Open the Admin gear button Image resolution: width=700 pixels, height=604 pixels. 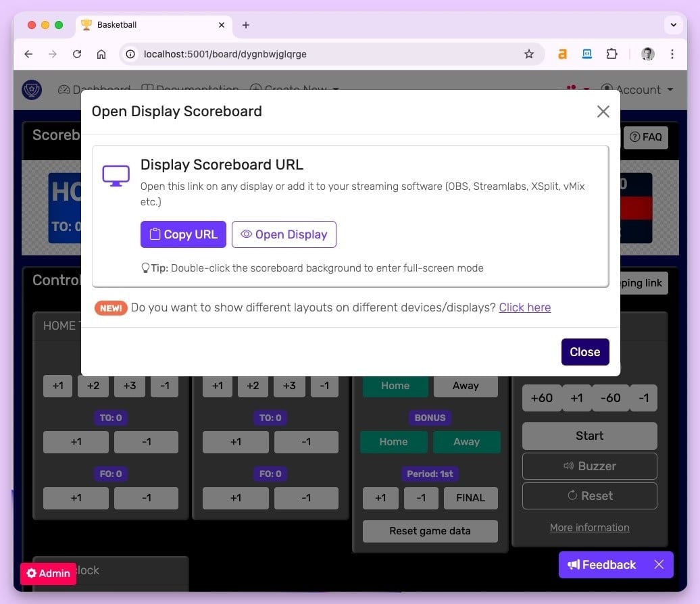[x=48, y=574]
